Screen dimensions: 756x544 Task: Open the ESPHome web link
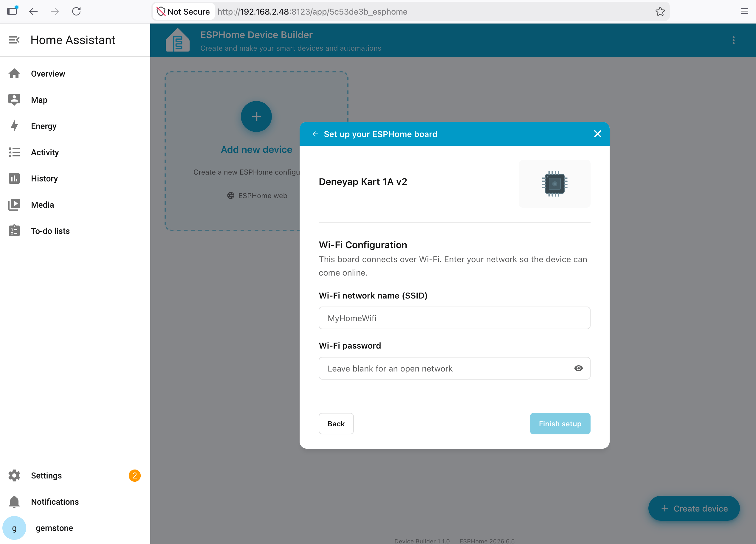pos(257,195)
